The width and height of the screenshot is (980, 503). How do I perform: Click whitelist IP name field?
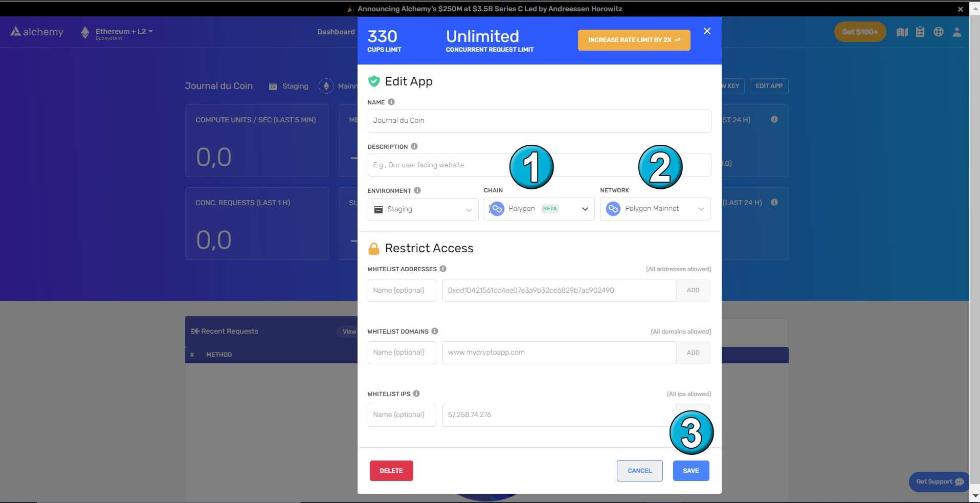(402, 415)
